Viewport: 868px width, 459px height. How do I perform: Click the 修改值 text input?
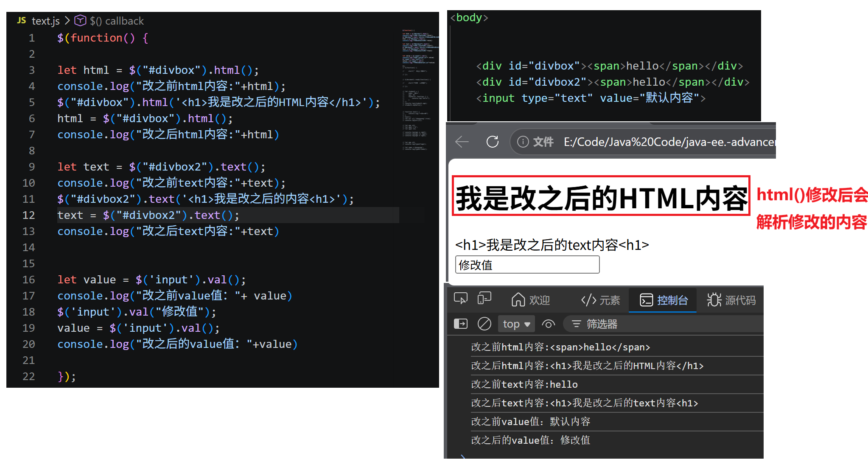(x=527, y=265)
